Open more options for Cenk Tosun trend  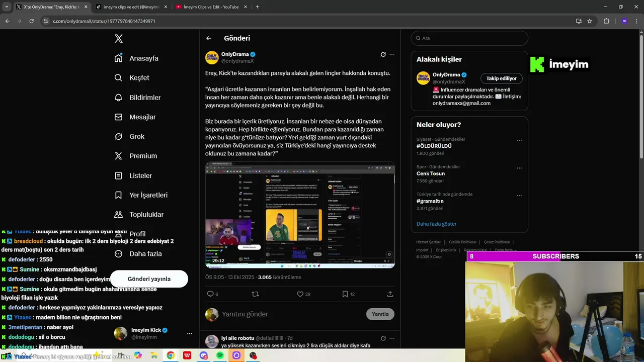tap(519, 168)
